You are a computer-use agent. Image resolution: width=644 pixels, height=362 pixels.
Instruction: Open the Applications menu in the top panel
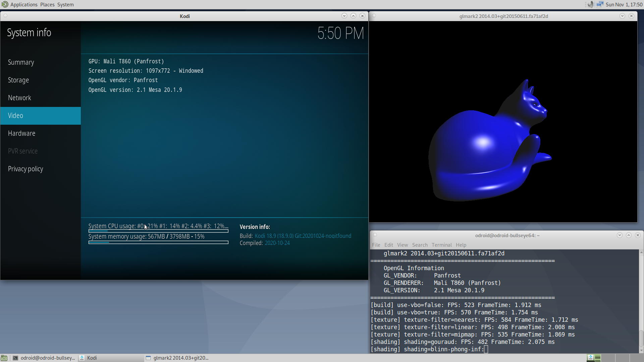point(24,5)
